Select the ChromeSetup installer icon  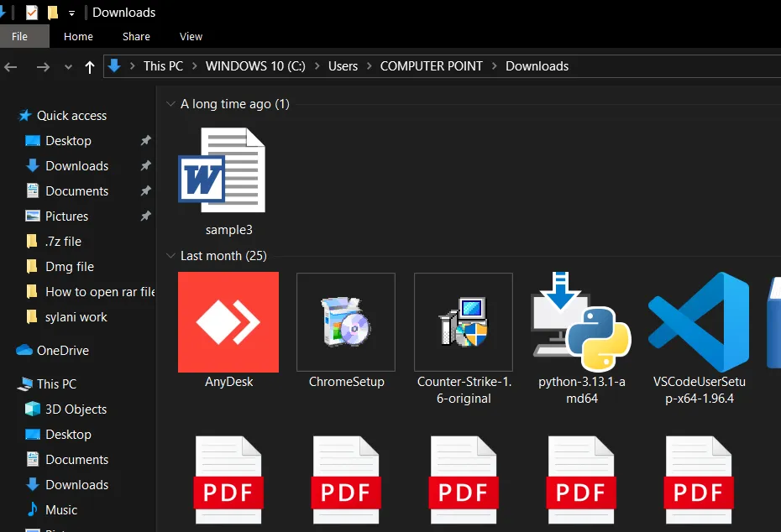(x=346, y=322)
